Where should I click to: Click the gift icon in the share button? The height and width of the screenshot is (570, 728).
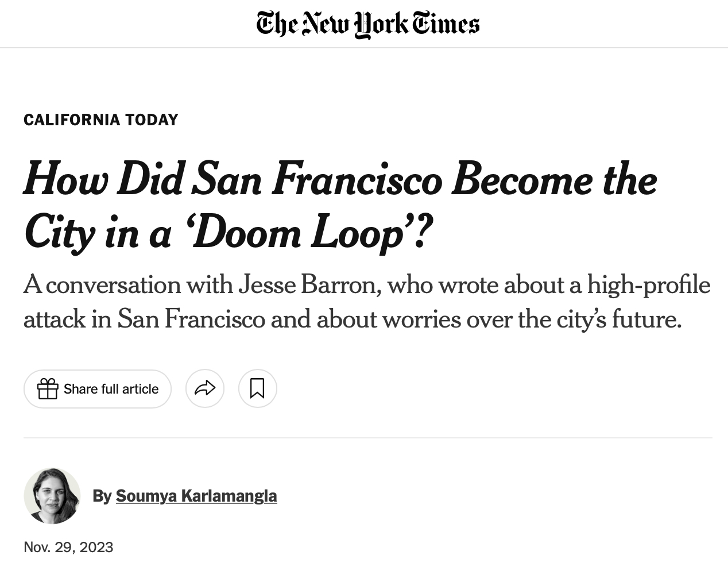click(x=48, y=389)
